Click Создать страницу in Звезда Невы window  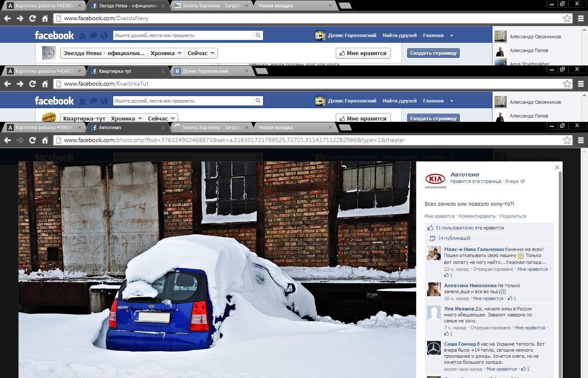pyautogui.click(x=433, y=53)
